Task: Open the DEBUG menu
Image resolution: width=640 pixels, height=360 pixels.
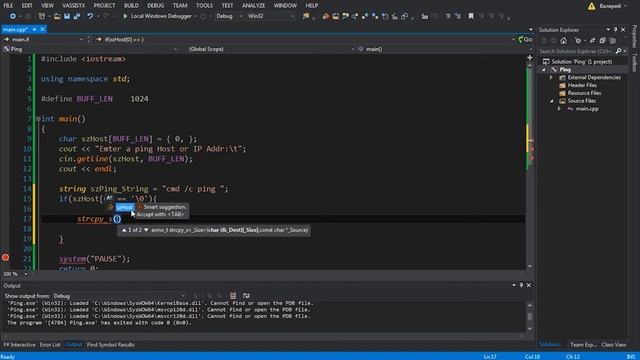Action: point(156,6)
